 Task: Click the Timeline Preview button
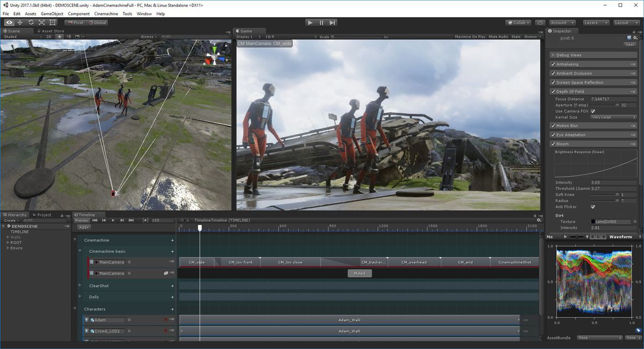tap(82, 220)
